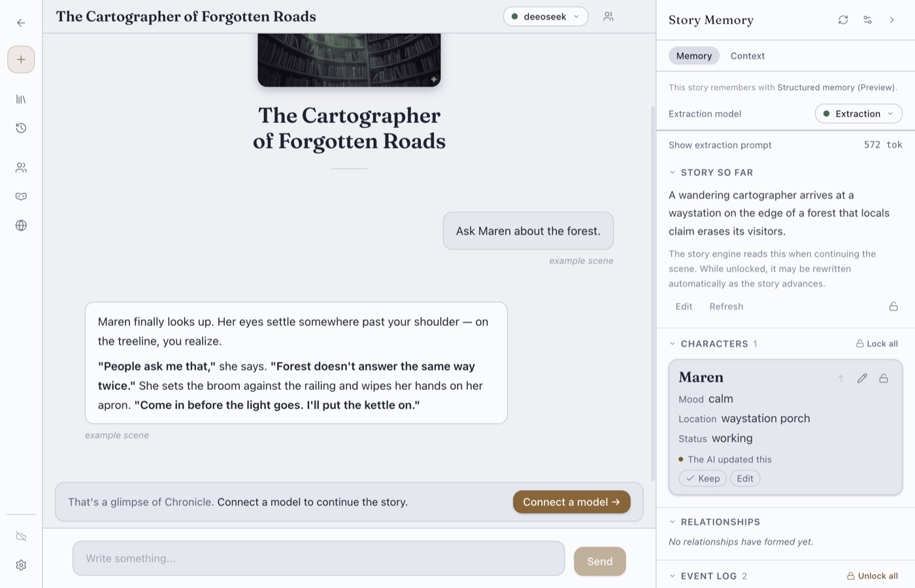Image resolution: width=915 pixels, height=588 pixels.
Task: Click Refresh under Story So Far
Action: [726, 306]
